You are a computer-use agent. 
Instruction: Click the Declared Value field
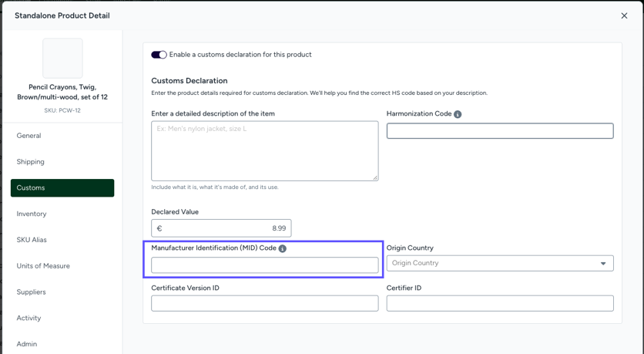click(x=221, y=228)
